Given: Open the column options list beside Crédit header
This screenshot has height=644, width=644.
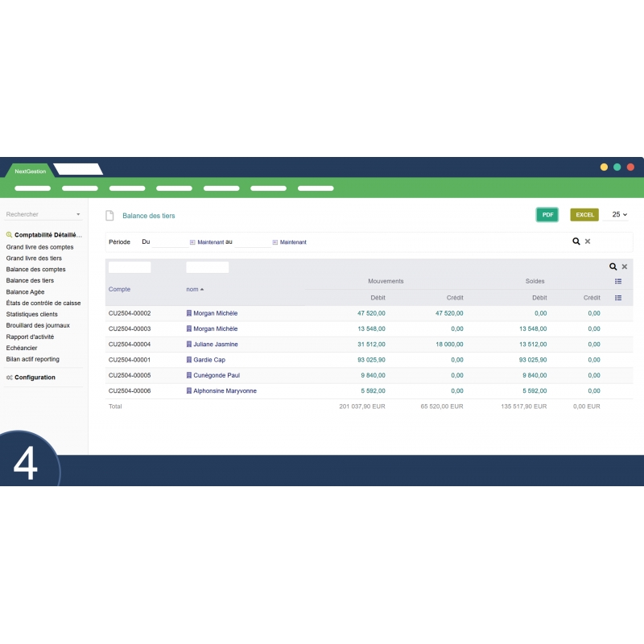Looking at the screenshot, I should pos(617,298).
